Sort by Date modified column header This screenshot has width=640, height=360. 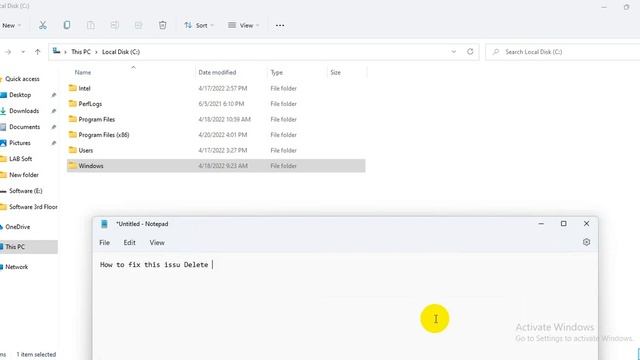pyautogui.click(x=217, y=72)
